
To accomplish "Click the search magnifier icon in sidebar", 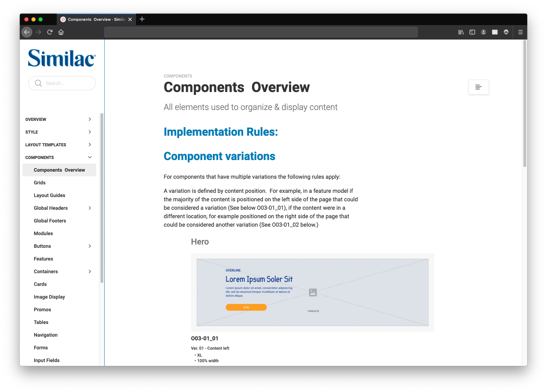I will click(38, 83).
